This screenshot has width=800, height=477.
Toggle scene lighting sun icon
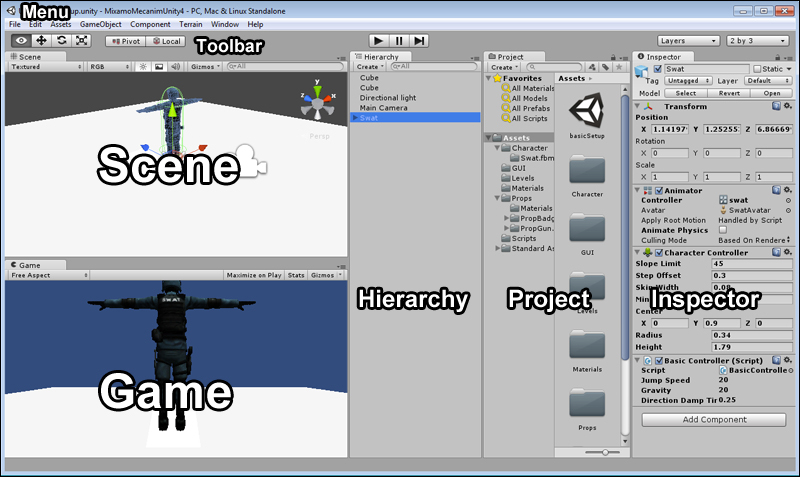[143, 67]
